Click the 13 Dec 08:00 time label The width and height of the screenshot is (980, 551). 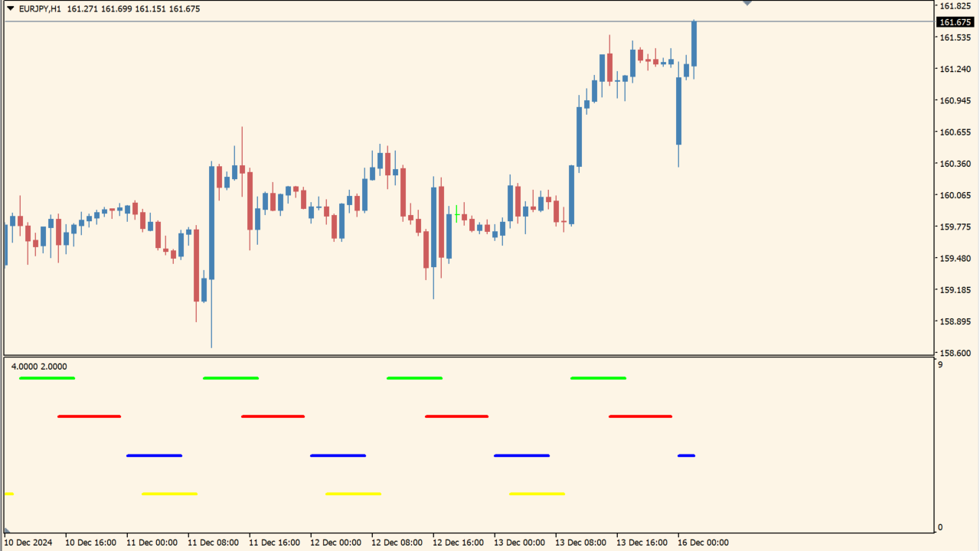[582, 543]
